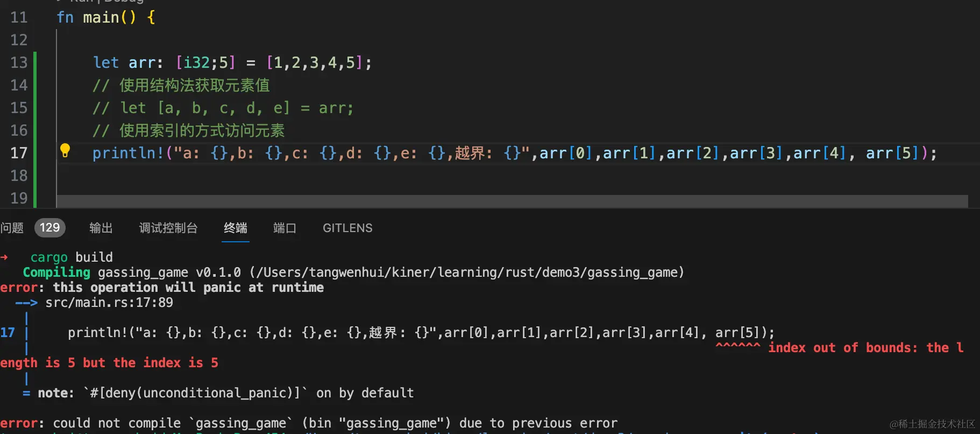Click the gassing_game project path in terminal
This screenshot has height=434, width=980.
[467, 272]
